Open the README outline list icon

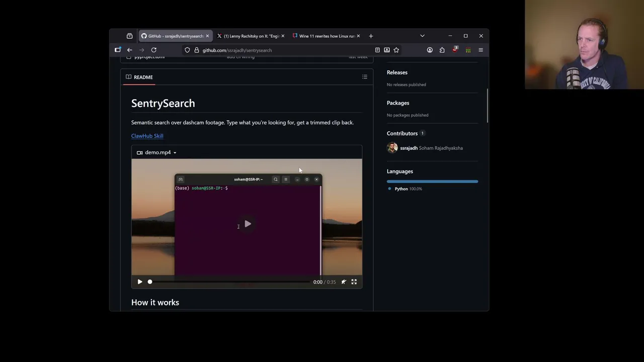click(365, 77)
